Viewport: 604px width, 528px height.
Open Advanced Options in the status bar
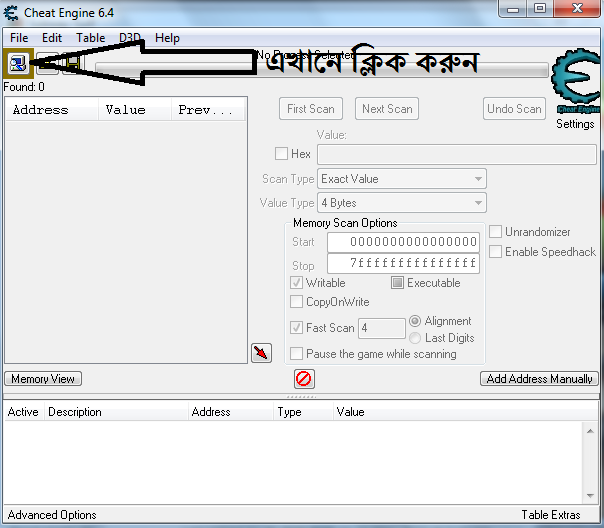[x=52, y=515]
